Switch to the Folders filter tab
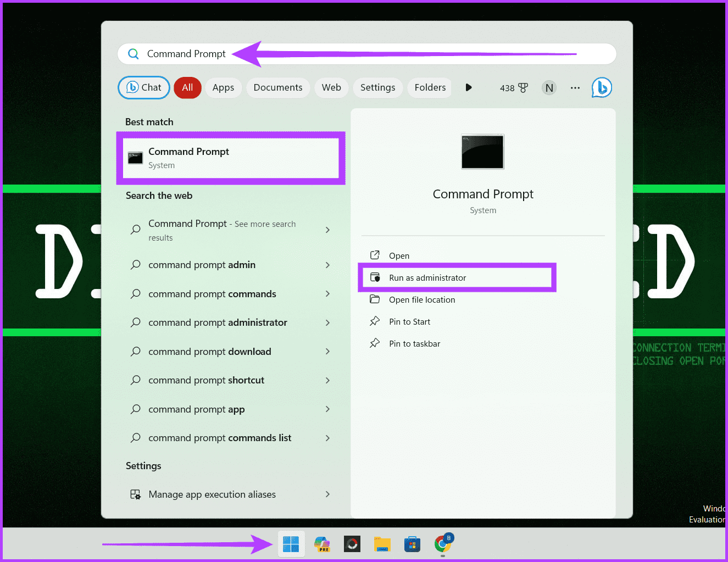The image size is (728, 562). 430,87
